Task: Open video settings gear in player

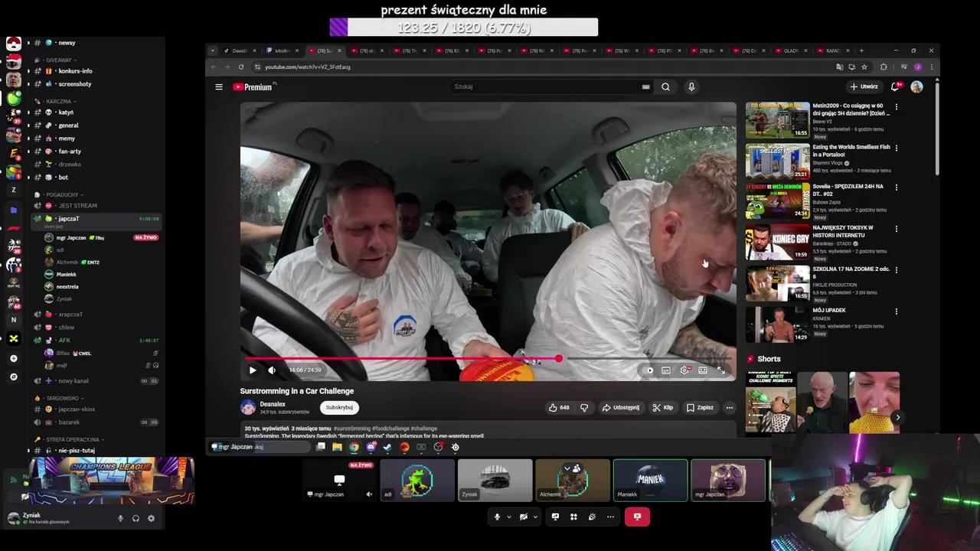Action: tap(684, 370)
